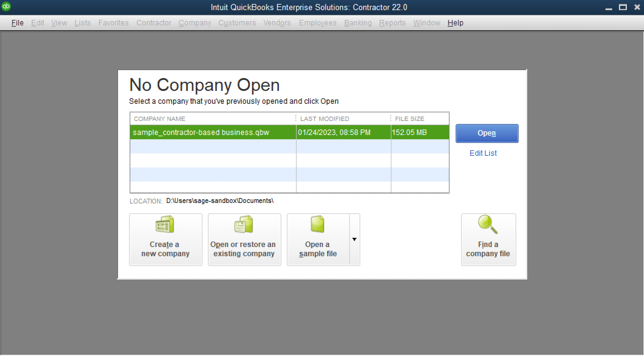The height and width of the screenshot is (356, 644).
Task: Click the magnifying glass Find a company file icon
Action: [488, 224]
